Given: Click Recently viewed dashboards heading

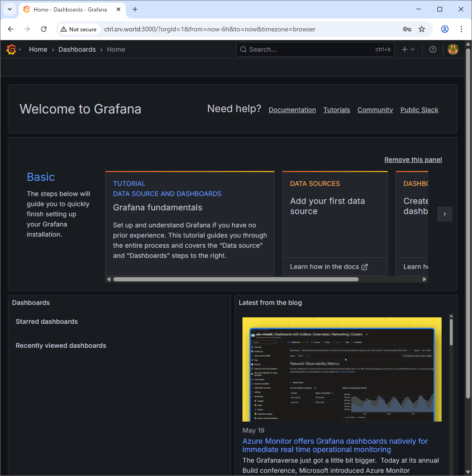Looking at the screenshot, I should [61, 345].
